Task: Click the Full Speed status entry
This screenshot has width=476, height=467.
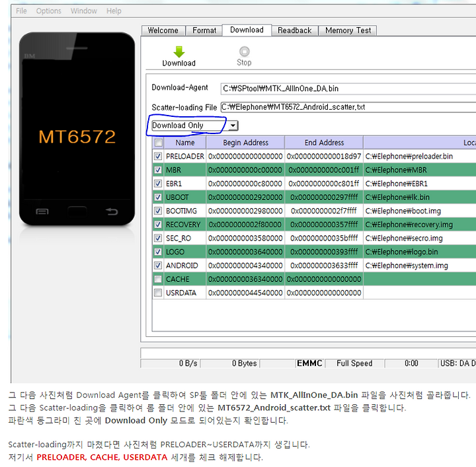Action: pyautogui.click(x=354, y=363)
